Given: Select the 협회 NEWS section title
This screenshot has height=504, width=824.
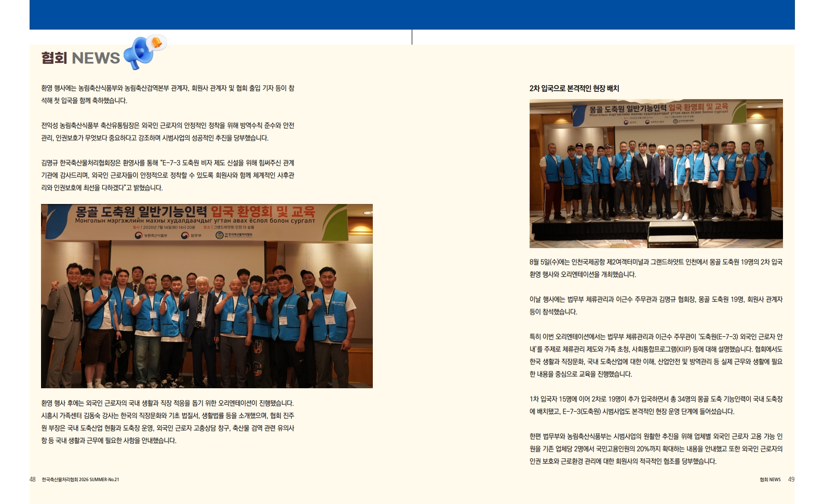Looking at the screenshot, I should (80, 58).
